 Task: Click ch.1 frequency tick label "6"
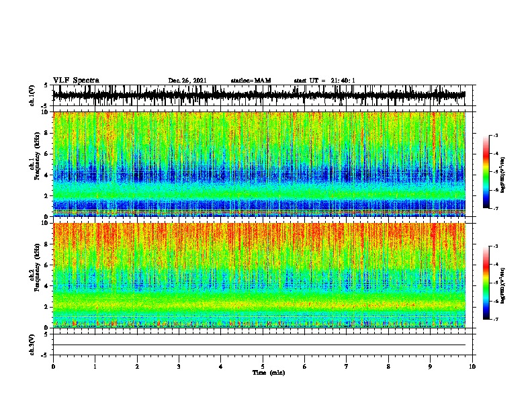(47, 154)
